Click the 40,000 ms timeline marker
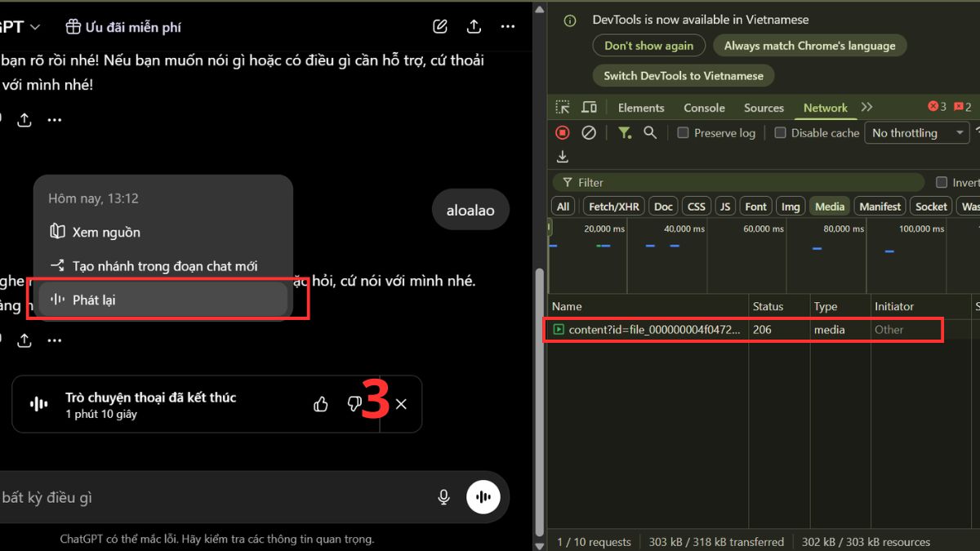Image resolution: width=980 pixels, height=551 pixels. (x=684, y=229)
